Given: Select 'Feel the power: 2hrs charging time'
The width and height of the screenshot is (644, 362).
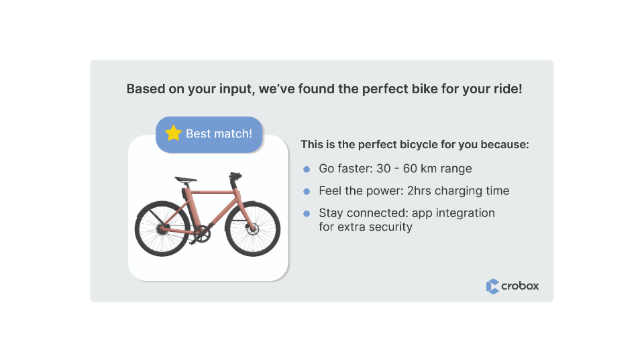Looking at the screenshot, I should tap(414, 191).
